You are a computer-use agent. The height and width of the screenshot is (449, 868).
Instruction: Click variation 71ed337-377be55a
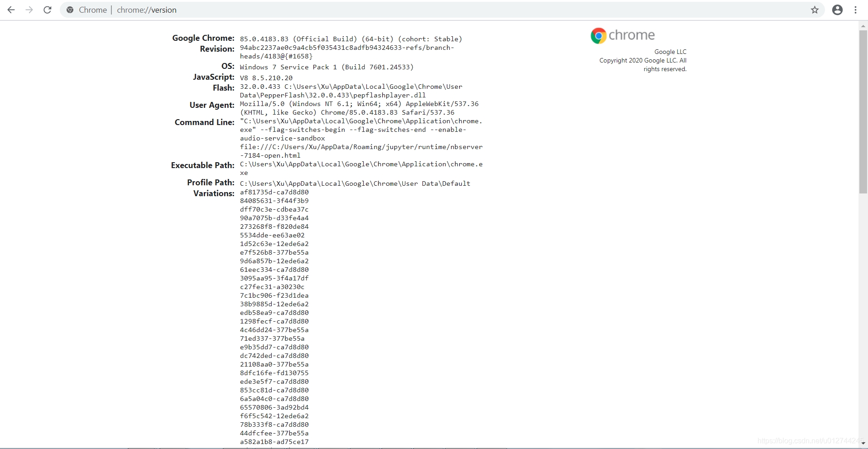[x=272, y=338]
